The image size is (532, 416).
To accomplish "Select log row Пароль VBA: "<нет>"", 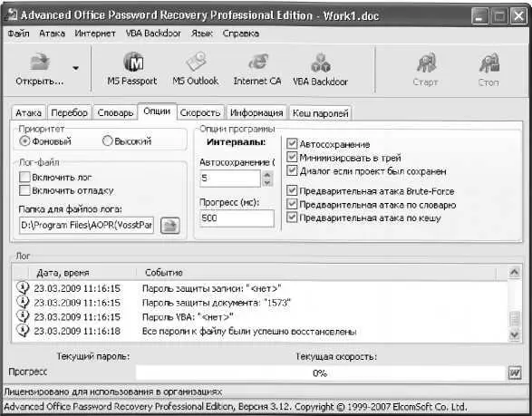I will pyautogui.click(x=260, y=316).
